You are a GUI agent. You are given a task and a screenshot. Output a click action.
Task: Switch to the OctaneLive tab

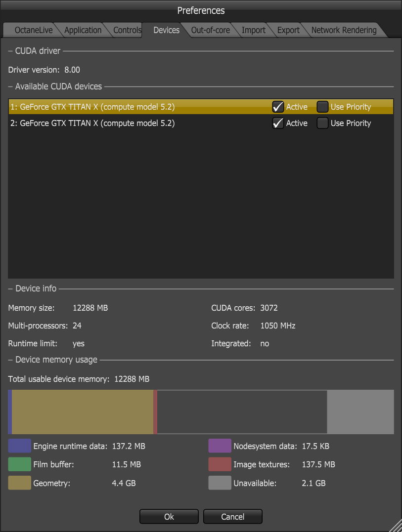coord(34,30)
